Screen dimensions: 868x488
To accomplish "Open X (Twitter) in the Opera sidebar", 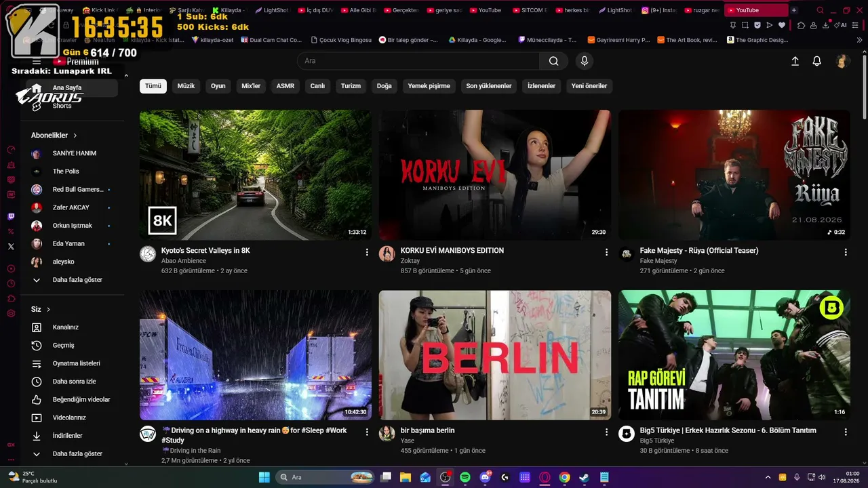I will 11,247.
